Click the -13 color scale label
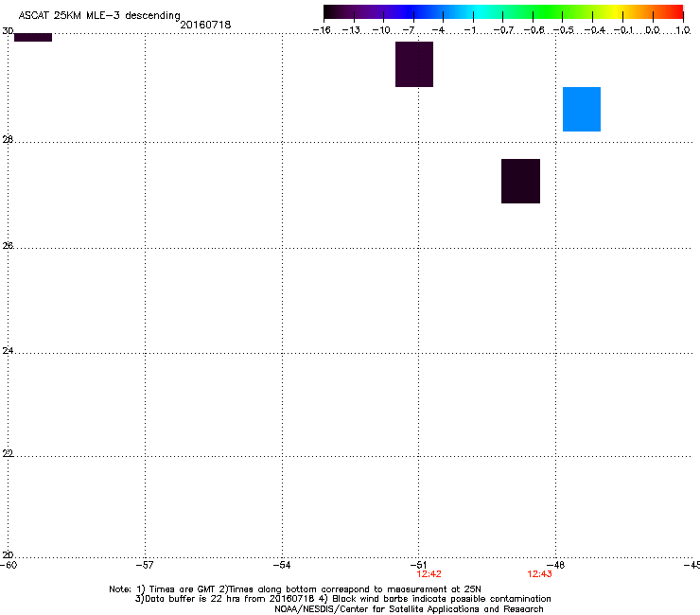Image resolution: width=700 pixels, height=615 pixels. click(x=351, y=30)
